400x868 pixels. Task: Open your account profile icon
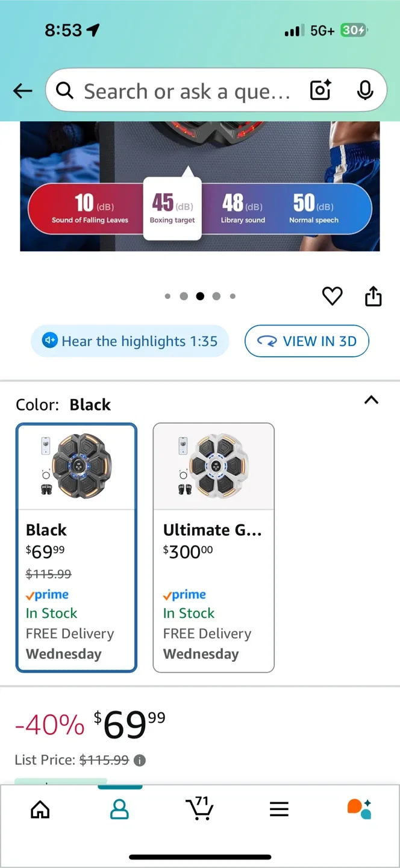pyautogui.click(x=120, y=810)
